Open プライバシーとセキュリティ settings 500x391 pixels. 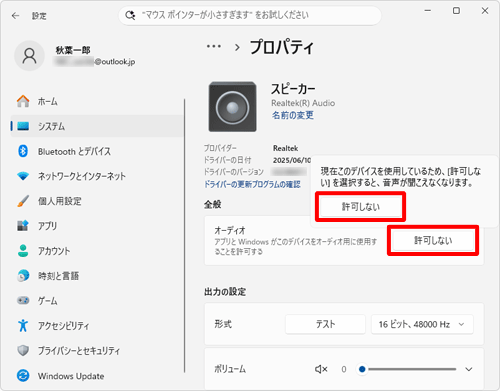click(x=97, y=350)
